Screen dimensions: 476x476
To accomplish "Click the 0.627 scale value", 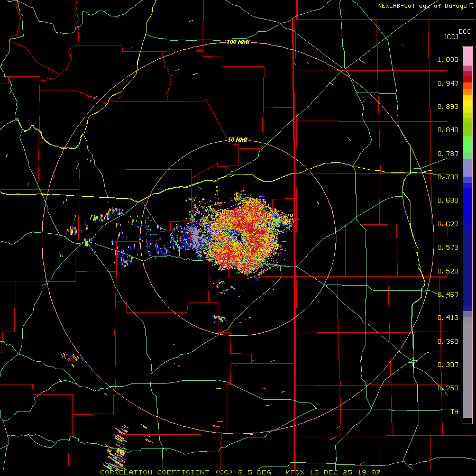I will pos(448,224).
